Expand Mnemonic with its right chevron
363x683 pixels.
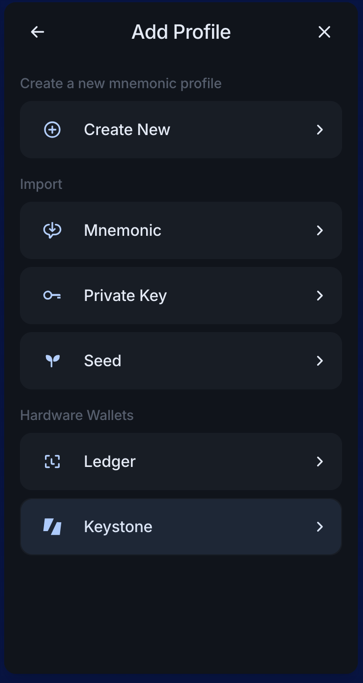click(320, 230)
